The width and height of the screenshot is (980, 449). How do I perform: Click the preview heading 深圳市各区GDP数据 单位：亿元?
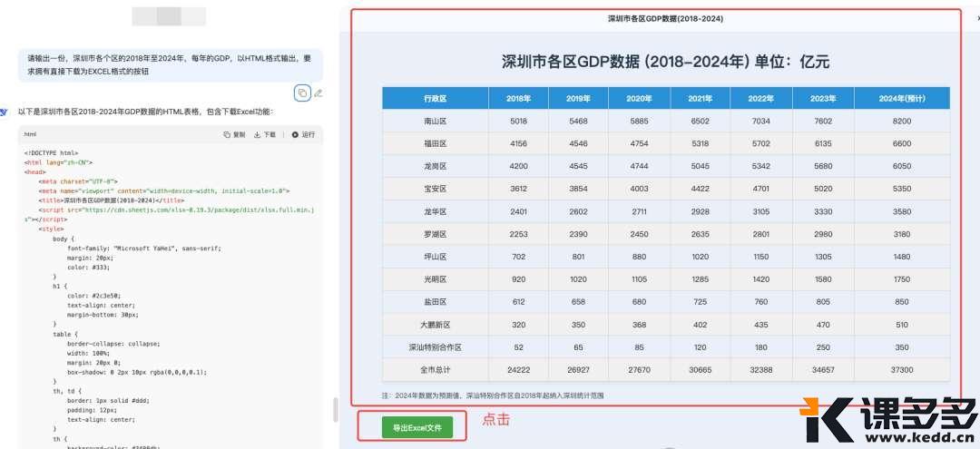(666, 61)
